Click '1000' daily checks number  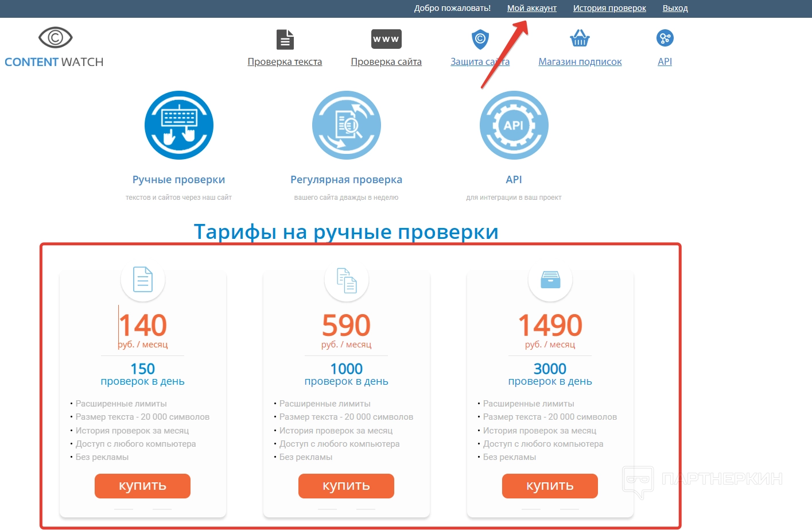coord(347,369)
